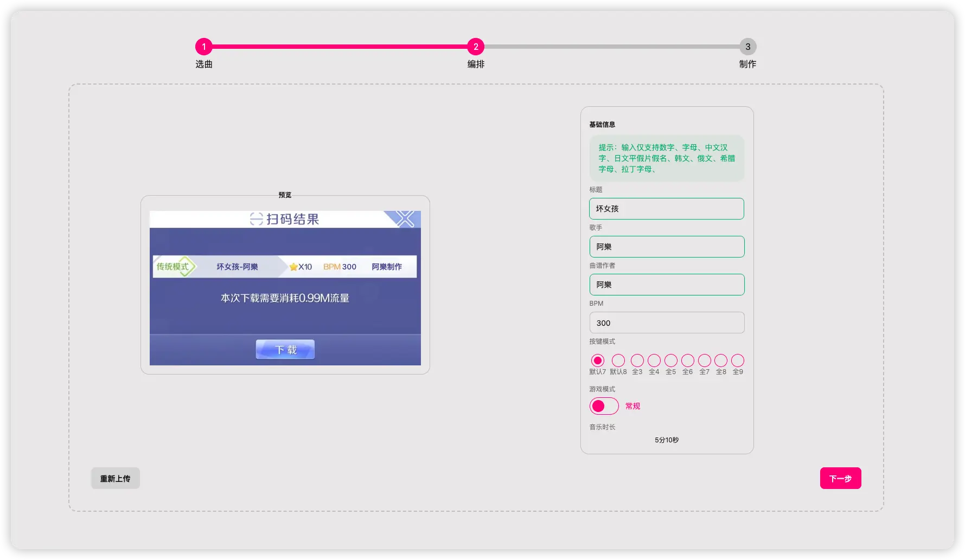Go to step 1 选曲 circle
Screen dimensions: 965x560
[x=204, y=47]
